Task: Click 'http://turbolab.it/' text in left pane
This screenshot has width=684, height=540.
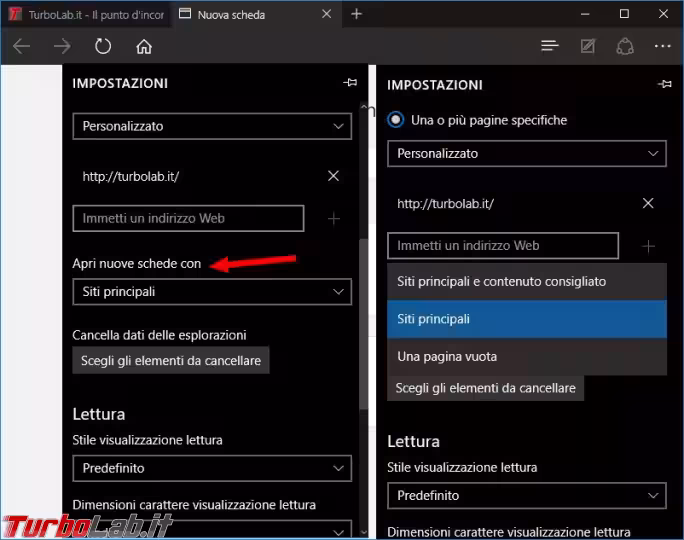Action: pos(131,176)
